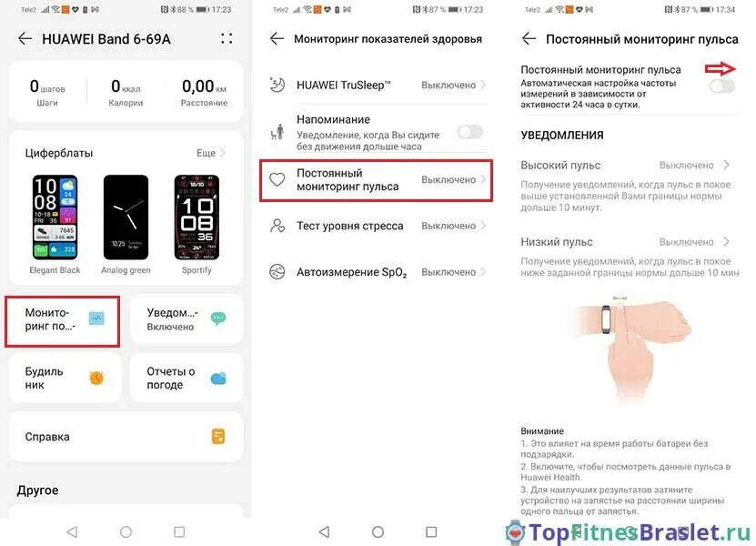Open the Тест уровня стресса item

coord(377,226)
